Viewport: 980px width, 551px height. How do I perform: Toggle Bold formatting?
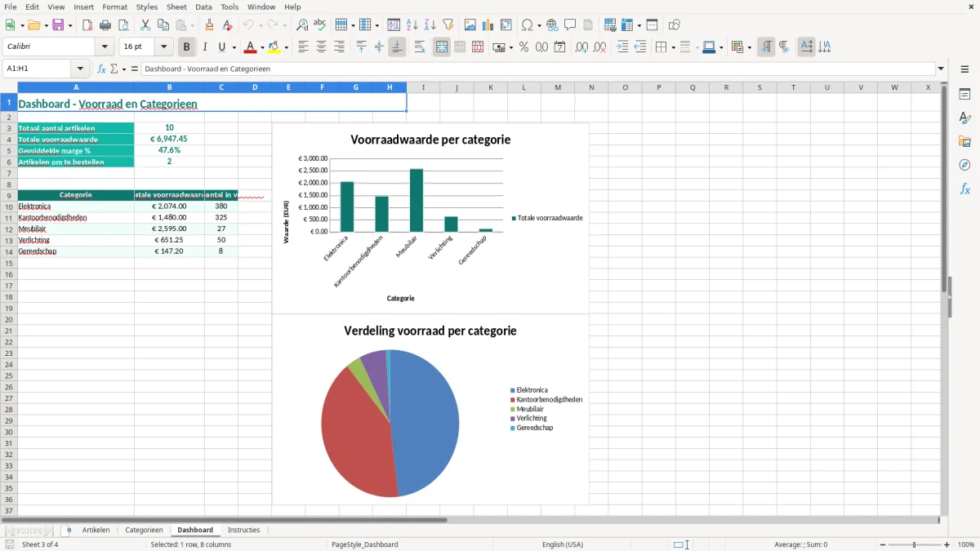click(187, 47)
